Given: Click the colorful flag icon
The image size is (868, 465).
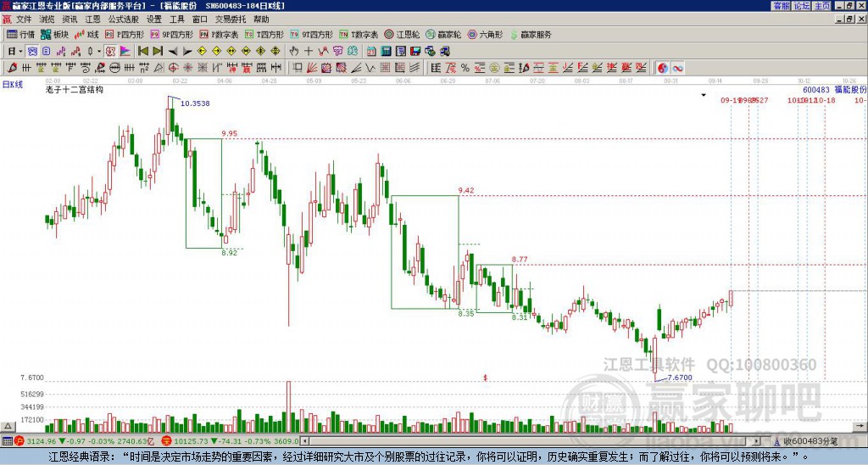Looking at the screenshot, I should pyautogui.click(x=125, y=52).
